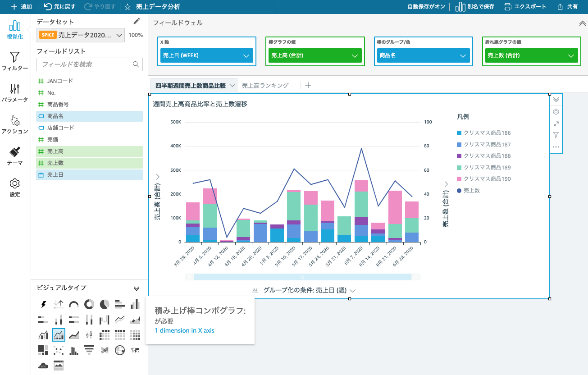Choose the tree map visual type
This screenshot has width=588, height=375.
(43, 350)
